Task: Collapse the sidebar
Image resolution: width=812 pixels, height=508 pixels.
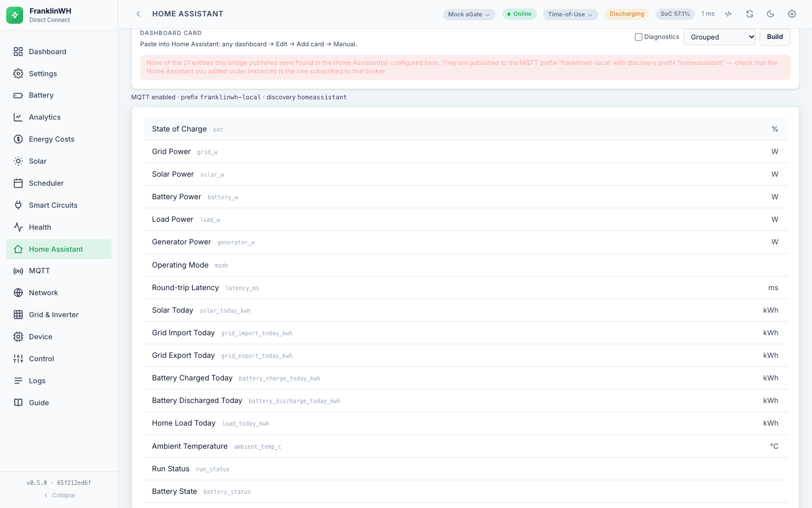Action: 59,496
